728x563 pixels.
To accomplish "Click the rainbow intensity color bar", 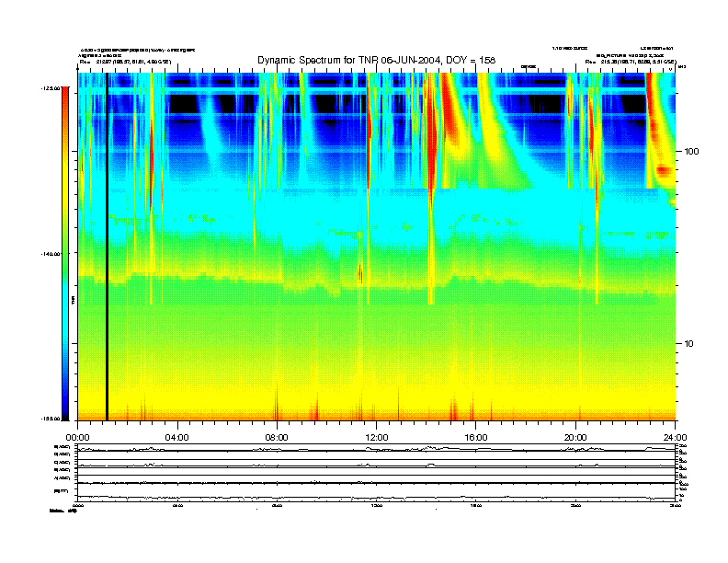I will coord(65,253).
